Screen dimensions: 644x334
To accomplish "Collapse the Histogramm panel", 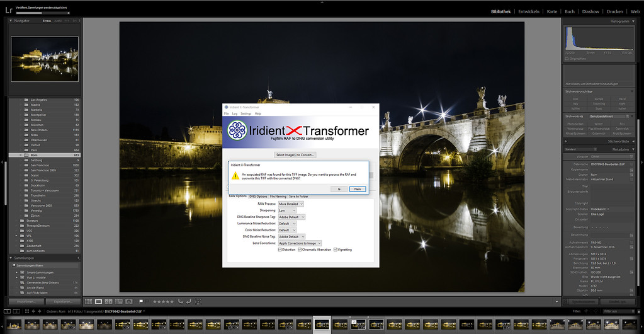I will click(x=633, y=21).
